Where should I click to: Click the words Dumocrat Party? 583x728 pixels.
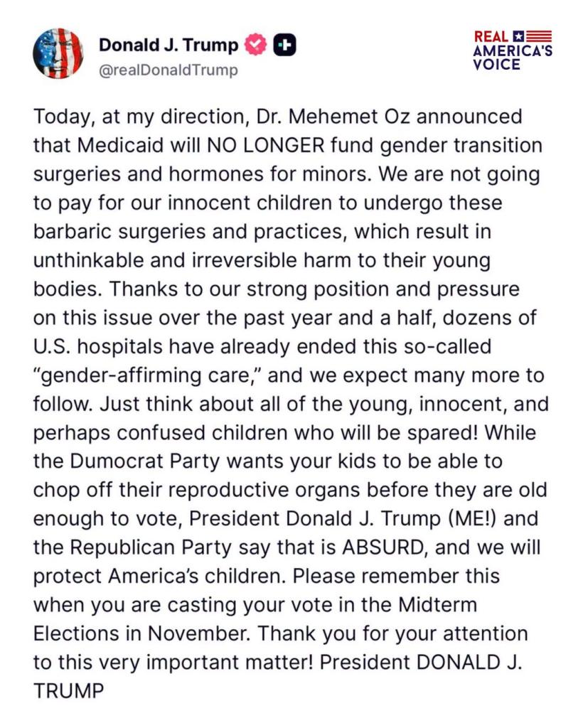pos(145,461)
